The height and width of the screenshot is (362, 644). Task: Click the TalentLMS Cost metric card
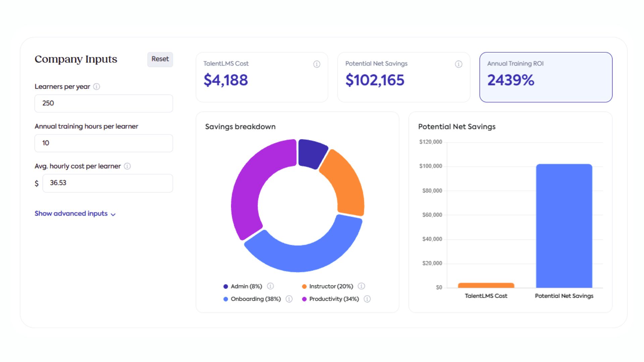(x=262, y=77)
